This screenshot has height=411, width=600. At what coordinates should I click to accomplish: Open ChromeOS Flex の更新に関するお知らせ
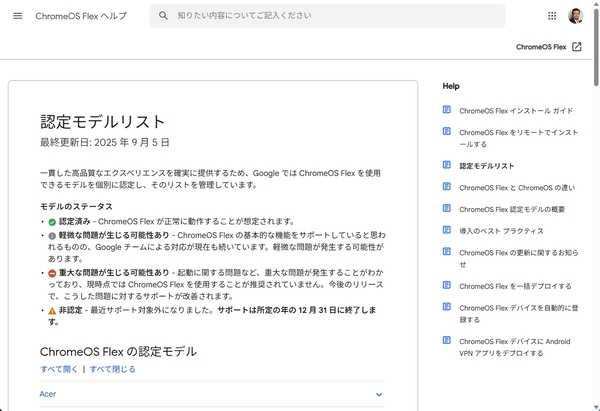tap(518, 258)
